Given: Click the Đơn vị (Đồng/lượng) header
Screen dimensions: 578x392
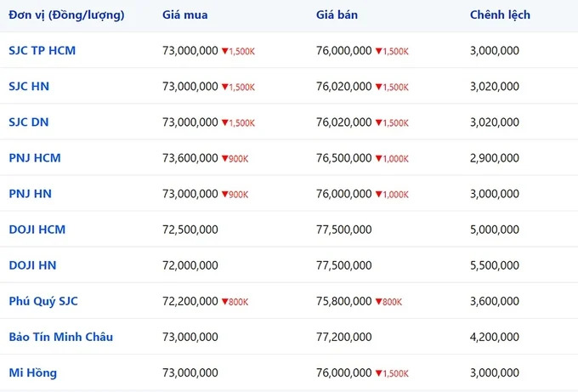Looking at the screenshot, I should tap(66, 15).
